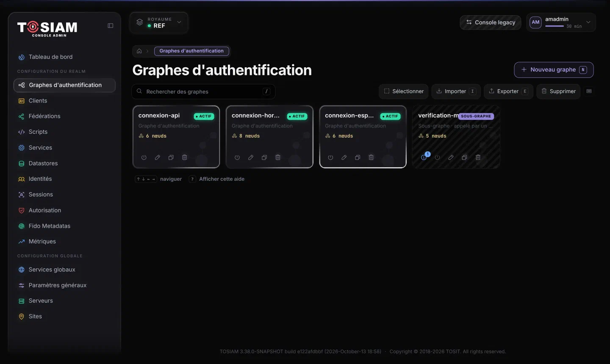Click the home breadcrumb icon
The image size is (610, 364).
click(x=139, y=51)
